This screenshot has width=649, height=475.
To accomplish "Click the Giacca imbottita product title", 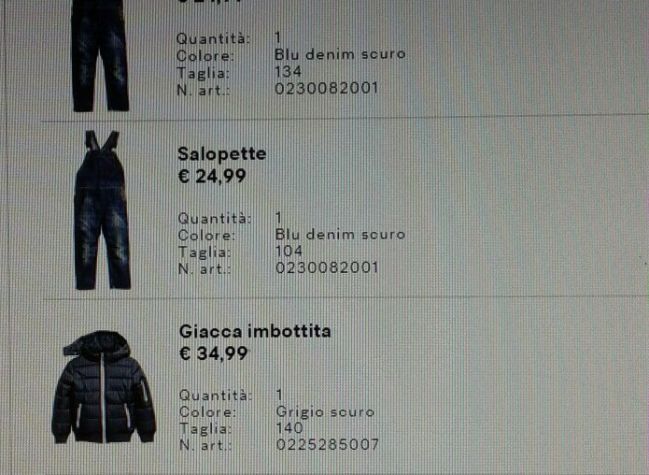I will pyautogui.click(x=255, y=331).
